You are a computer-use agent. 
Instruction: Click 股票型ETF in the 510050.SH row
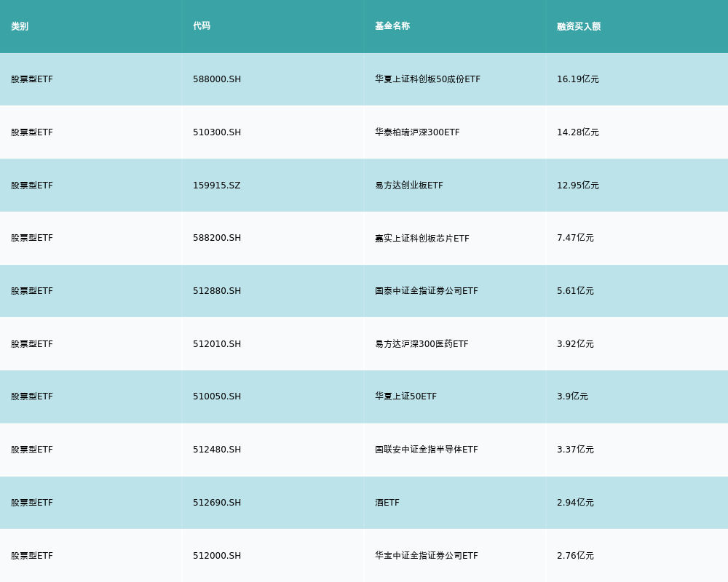pos(32,396)
